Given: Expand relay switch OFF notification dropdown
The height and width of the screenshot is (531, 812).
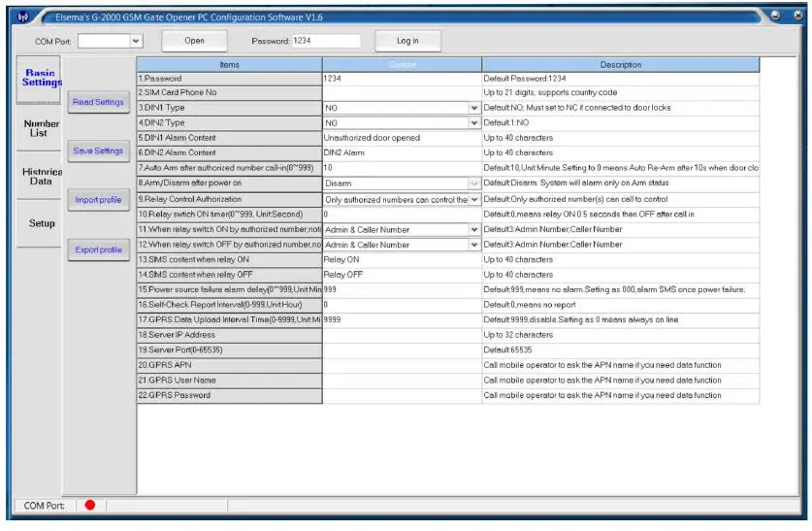Looking at the screenshot, I should point(473,245).
